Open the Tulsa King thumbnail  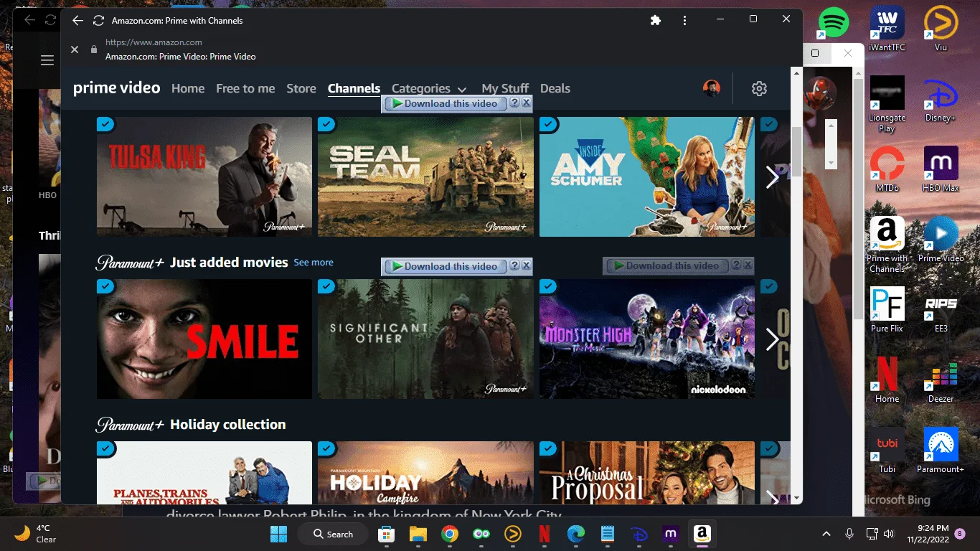[204, 176]
